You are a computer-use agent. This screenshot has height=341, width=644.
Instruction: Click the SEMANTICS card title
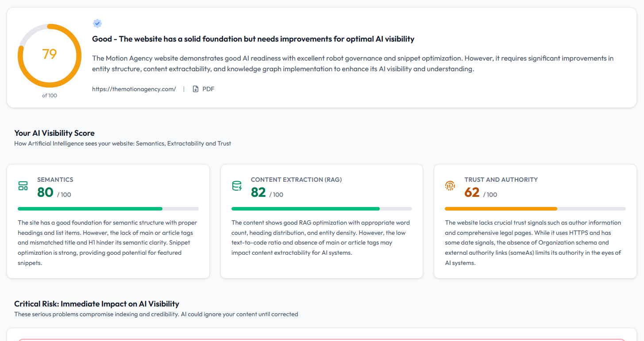point(55,180)
